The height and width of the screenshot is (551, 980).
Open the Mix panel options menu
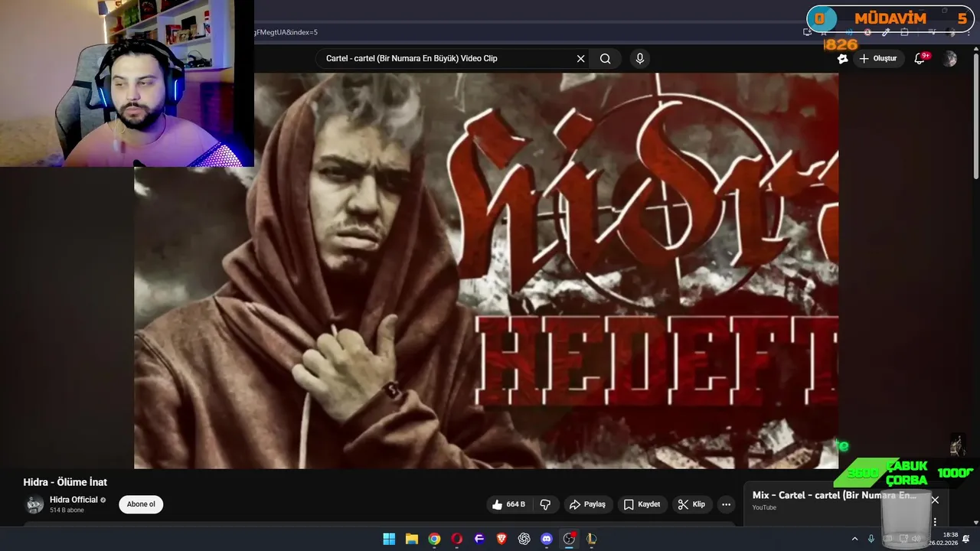(x=935, y=522)
